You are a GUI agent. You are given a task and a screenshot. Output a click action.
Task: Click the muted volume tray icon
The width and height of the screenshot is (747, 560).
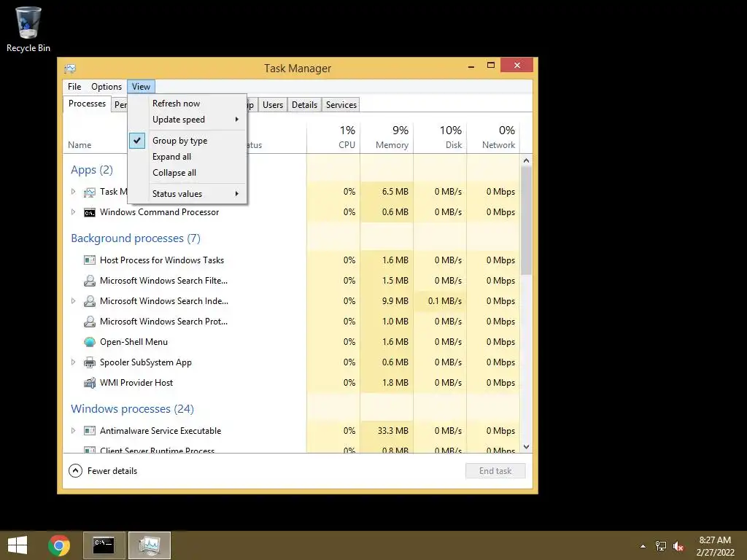coord(678,546)
